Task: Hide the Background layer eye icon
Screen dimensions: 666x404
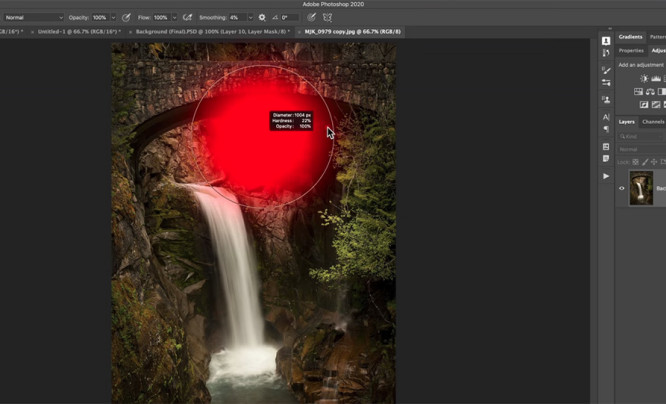Action: point(621,188)
